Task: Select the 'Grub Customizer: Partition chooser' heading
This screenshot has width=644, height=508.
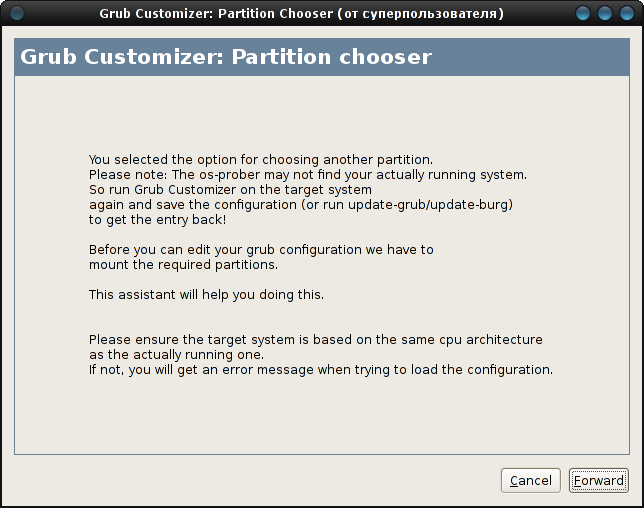Action: (x=226, y=57)
